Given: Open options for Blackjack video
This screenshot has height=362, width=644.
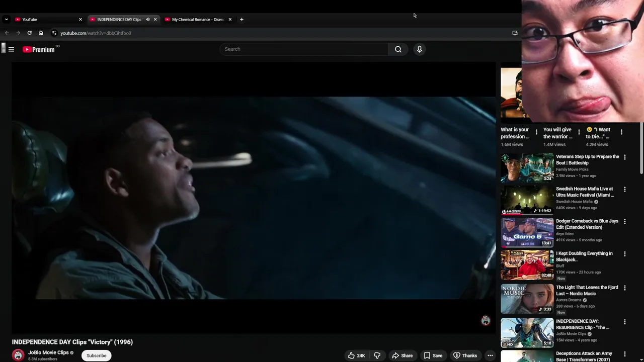Looking at the screenshot, I should [x=625, y=254].
